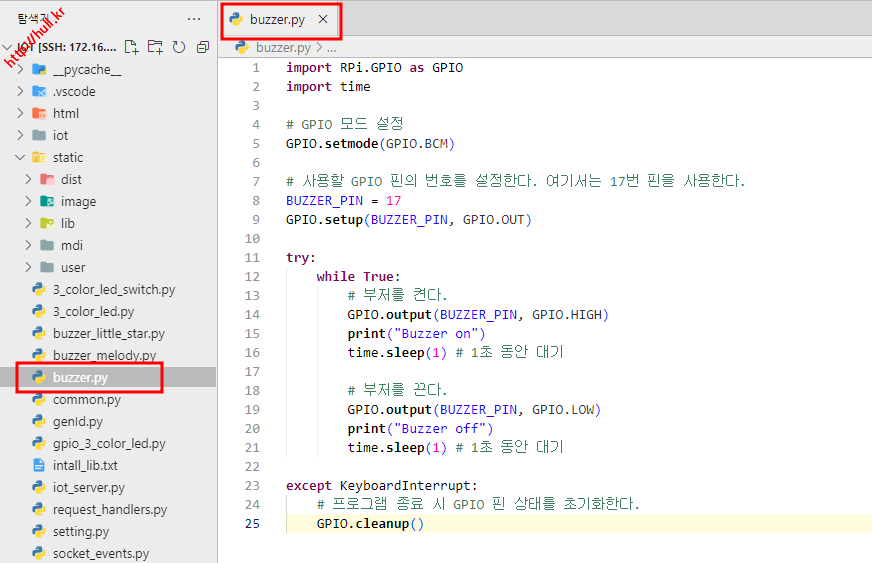Open socket_events.py in the explorer

[x=100, y=553]
